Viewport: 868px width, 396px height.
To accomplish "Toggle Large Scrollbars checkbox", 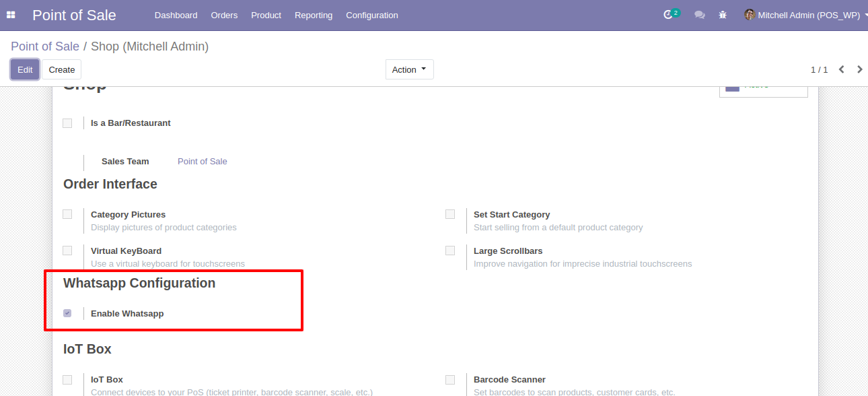I will [x=450, y=251].
